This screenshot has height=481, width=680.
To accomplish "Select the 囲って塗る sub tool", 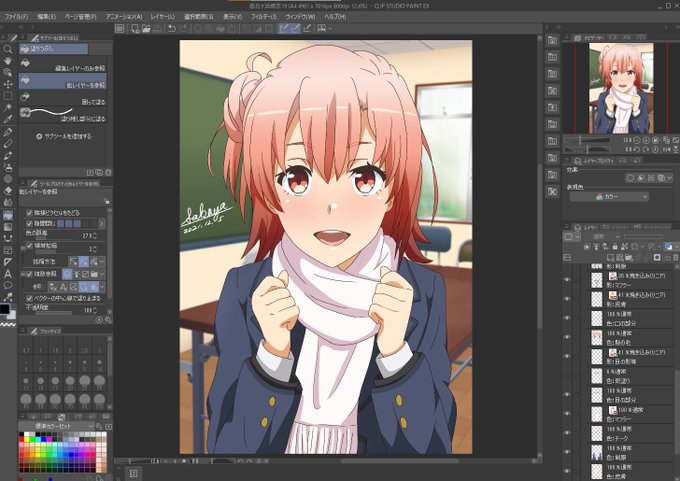I will (62, 98).
